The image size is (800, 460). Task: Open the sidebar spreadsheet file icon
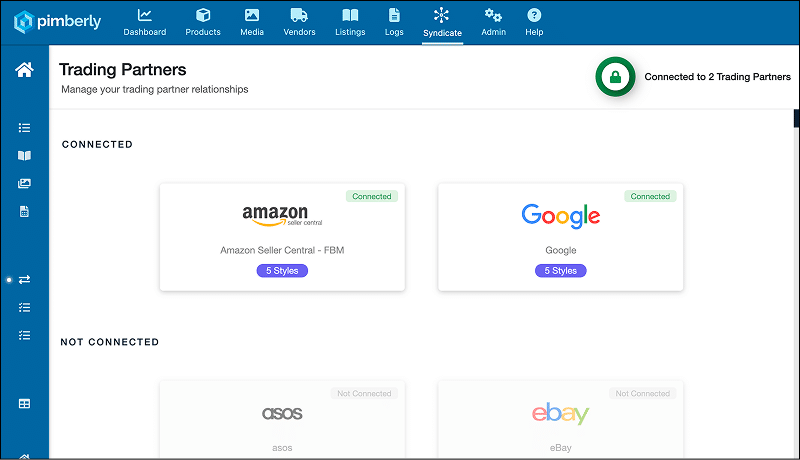coord(24,212)
